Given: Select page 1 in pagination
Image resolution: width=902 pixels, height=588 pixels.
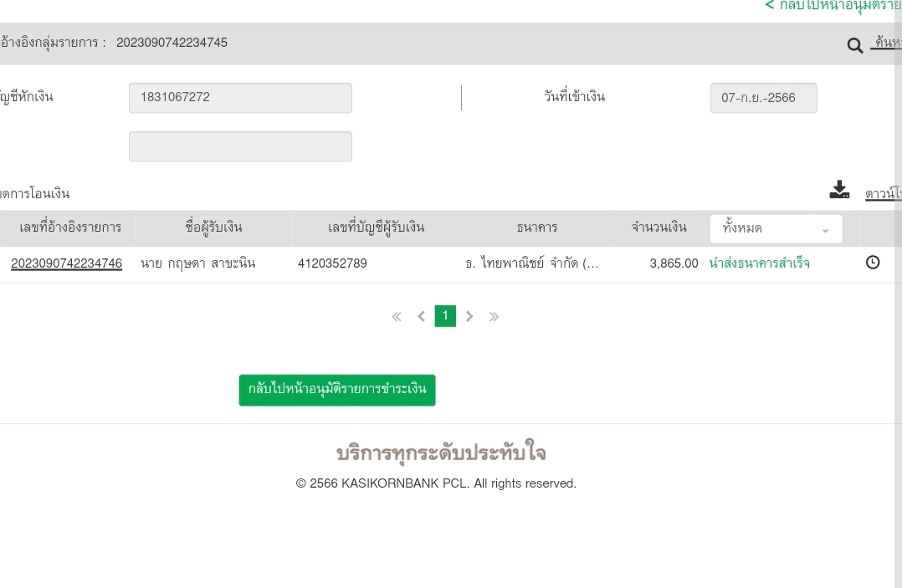Looking at the screenshot, I should coord(445,316).
